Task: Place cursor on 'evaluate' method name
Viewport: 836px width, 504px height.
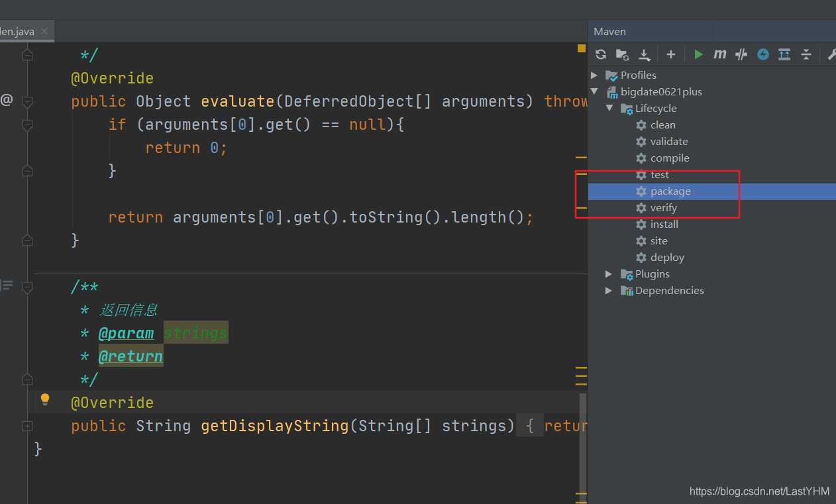Action: pos(237,101)
